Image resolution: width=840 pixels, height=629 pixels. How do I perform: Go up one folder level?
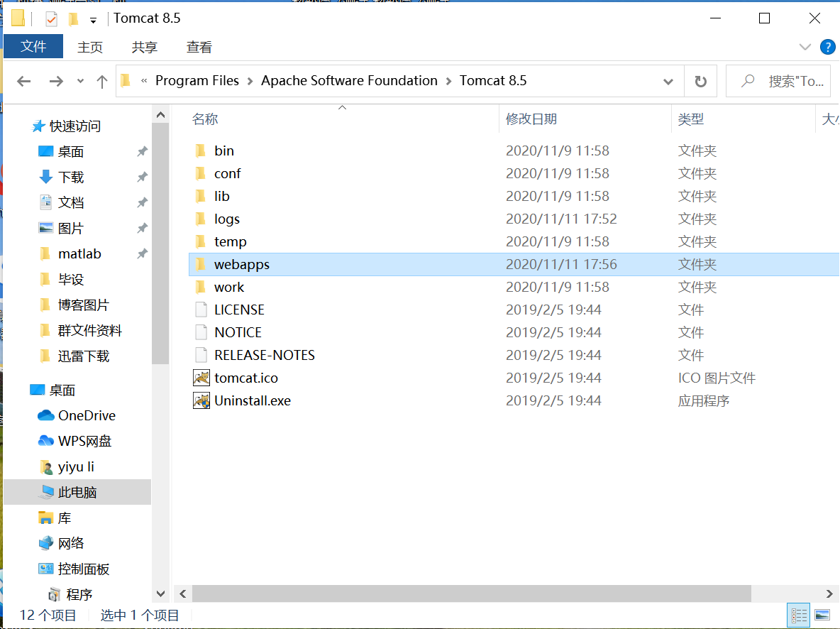tap(101, 81)
